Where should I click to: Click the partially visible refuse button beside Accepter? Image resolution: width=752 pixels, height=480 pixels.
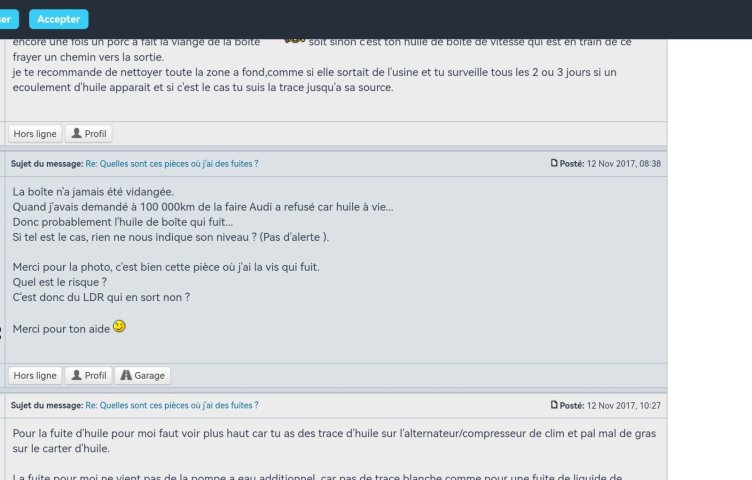[x=9, y=19]
